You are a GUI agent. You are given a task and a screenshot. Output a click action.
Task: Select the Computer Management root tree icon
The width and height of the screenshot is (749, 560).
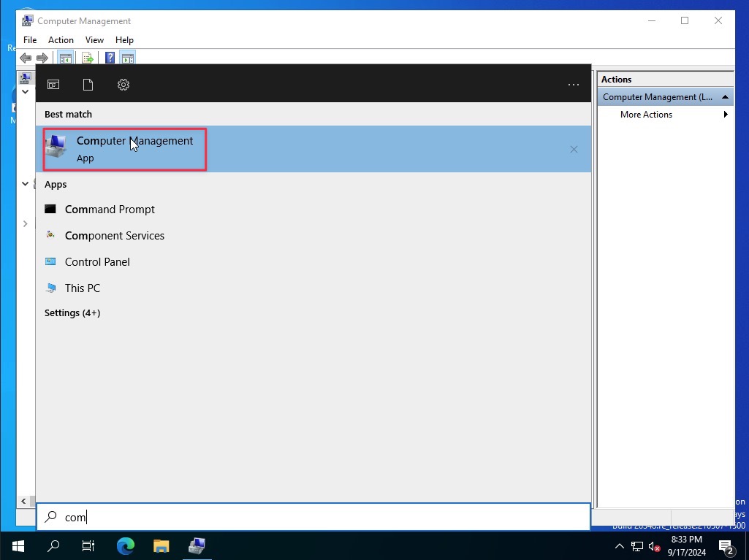26,77
